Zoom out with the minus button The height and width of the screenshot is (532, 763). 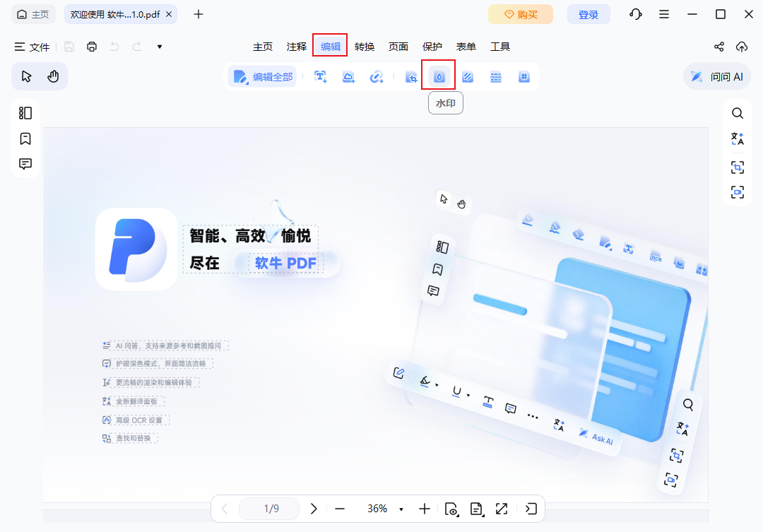[x=340, y=509]
